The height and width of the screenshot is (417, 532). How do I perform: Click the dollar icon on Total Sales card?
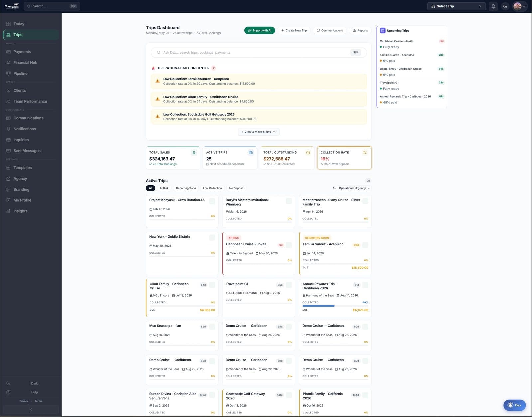pos(194,153)
